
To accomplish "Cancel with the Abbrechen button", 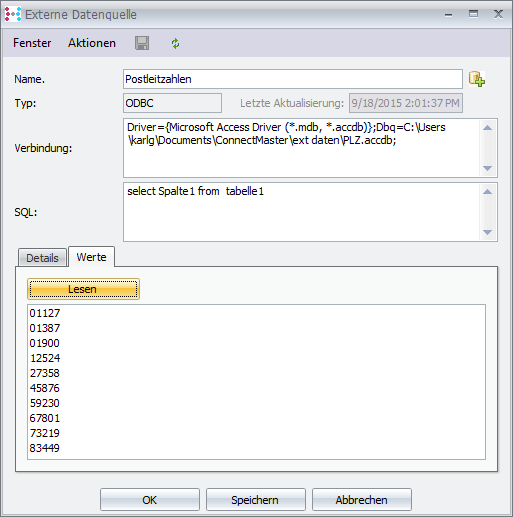I will click(362, 500).
